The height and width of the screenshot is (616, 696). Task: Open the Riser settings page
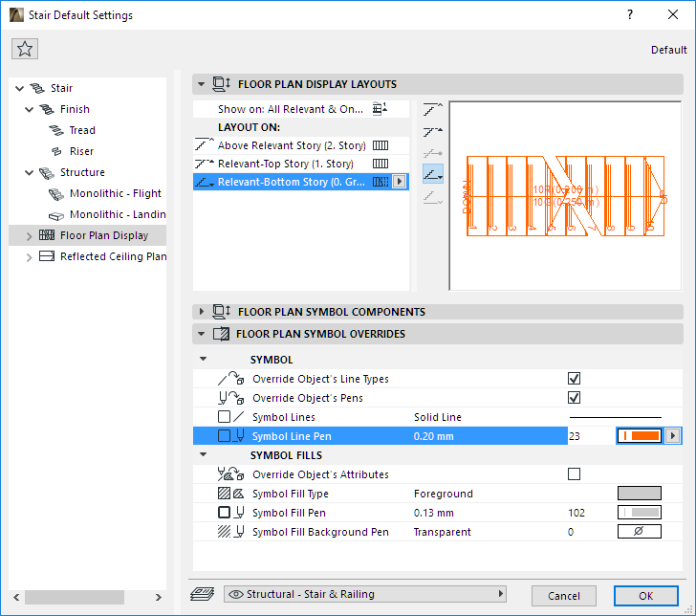[x=81, y=151]
